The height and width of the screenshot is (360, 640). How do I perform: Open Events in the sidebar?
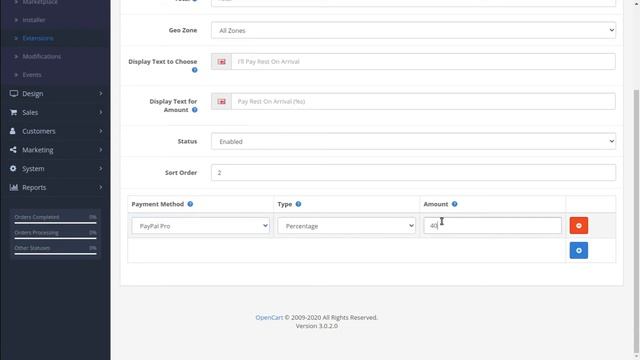[x=32, y=75]
